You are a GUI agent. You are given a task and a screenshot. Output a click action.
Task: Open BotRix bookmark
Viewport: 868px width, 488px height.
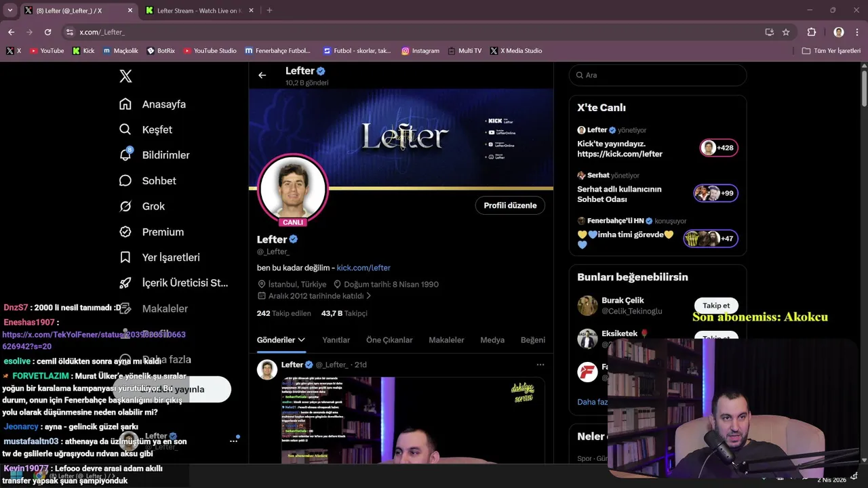pos(161,51)
